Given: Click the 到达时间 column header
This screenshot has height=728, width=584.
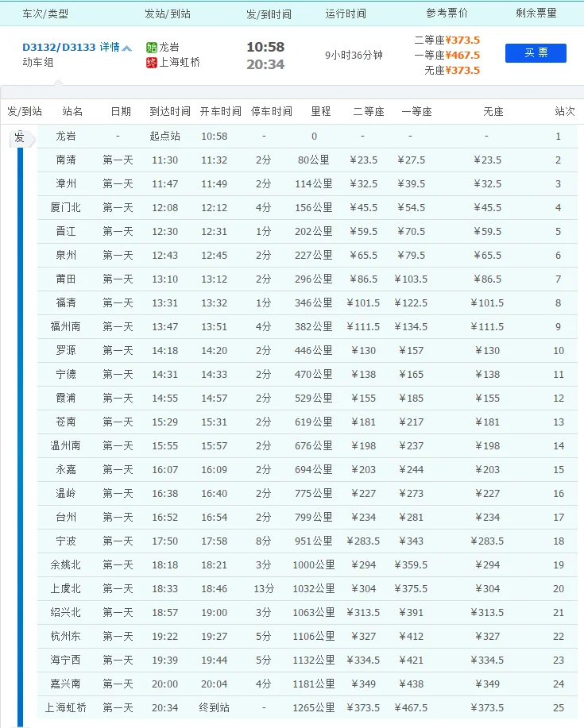Looking at the screenshot, I should 170,111.
